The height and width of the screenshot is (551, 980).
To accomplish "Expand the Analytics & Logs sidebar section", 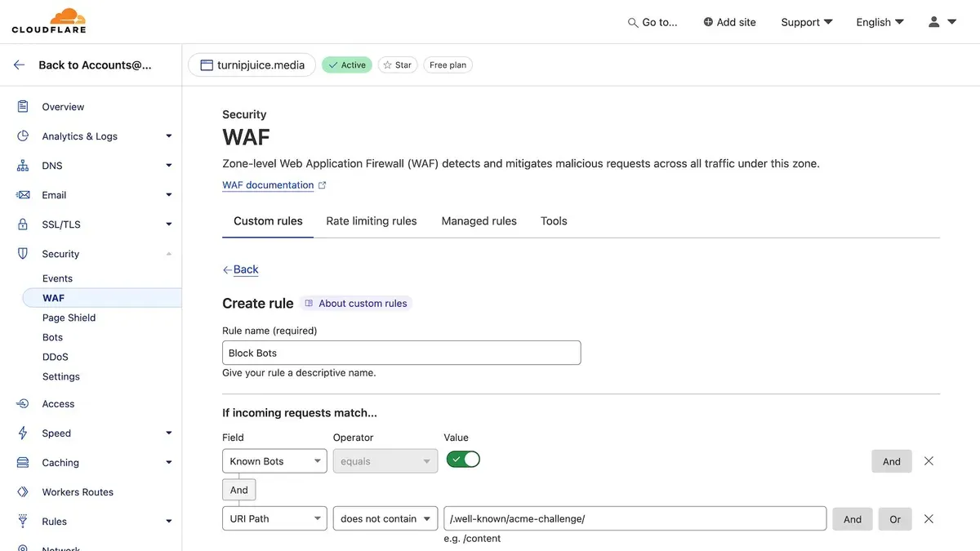I will 169,136.
